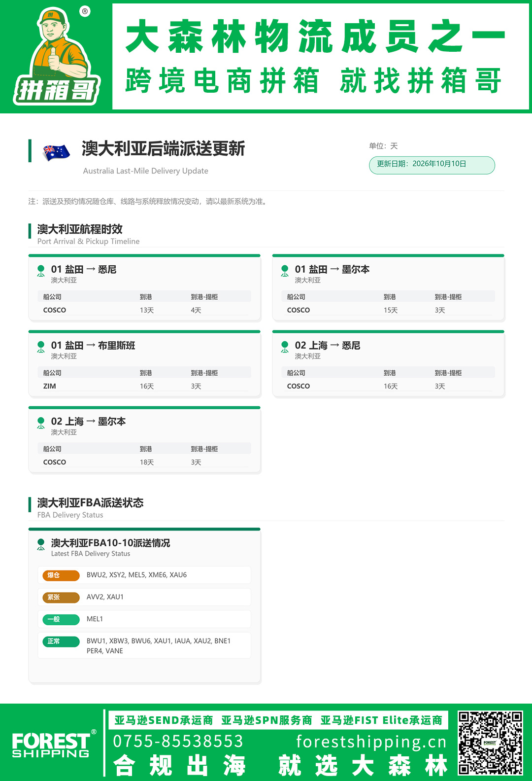Click the pin icon beside 盐田 → 悉尼
532x781 pixels.
pos(41,271)
